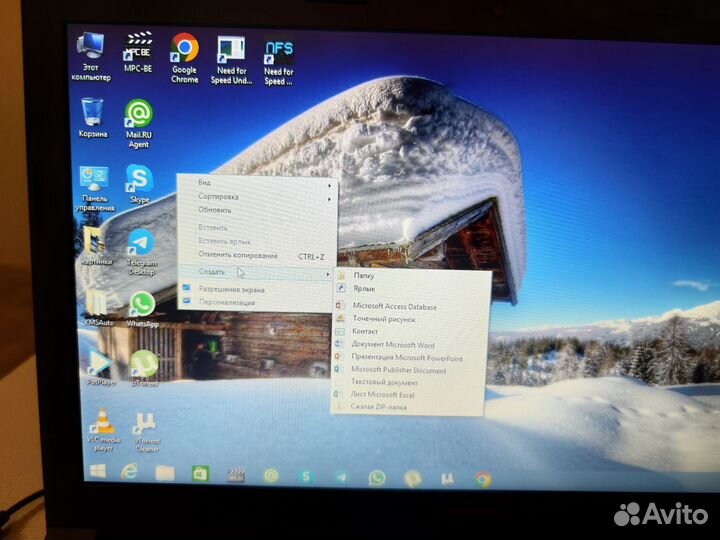Select the Google Chrome desktop shortcut
The width and height of the screenshot is (720, 540).
pos(185,58)
